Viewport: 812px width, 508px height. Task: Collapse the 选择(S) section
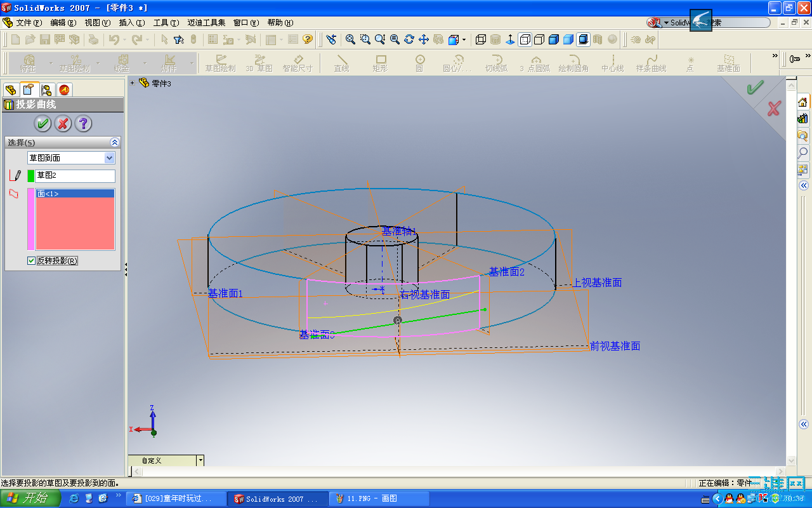[x=115, y=142]
